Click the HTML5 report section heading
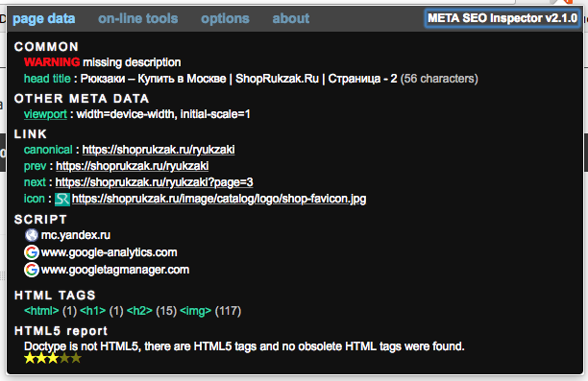This screenshot has width=588, height=381. 61,331
